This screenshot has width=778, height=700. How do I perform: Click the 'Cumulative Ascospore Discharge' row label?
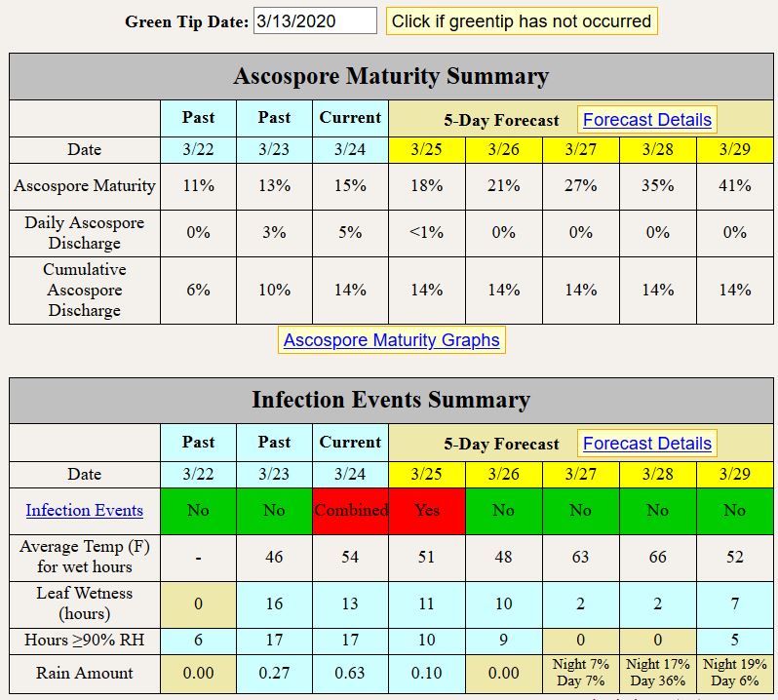pos(85,291)
